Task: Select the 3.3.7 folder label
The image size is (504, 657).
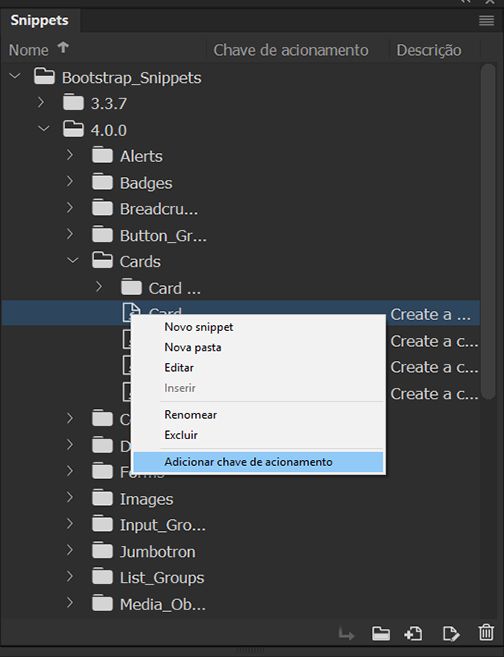Action: (109, 103)
